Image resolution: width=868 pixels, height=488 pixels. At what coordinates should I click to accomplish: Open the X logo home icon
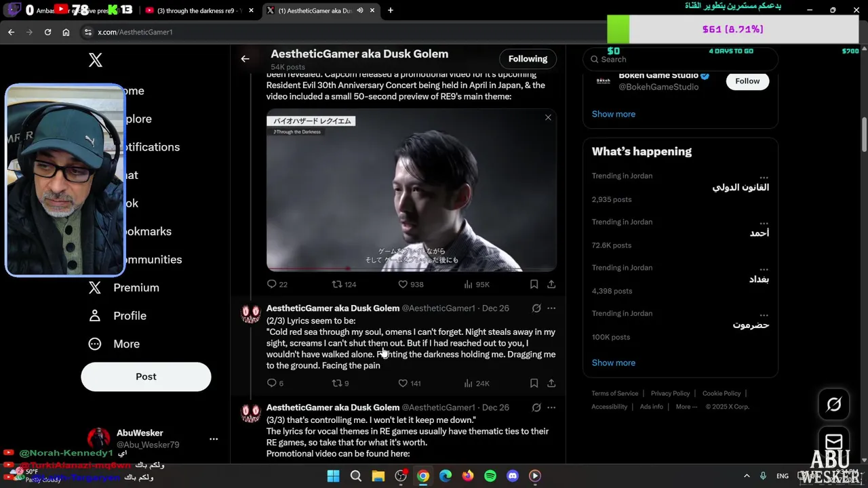point(96,60)
